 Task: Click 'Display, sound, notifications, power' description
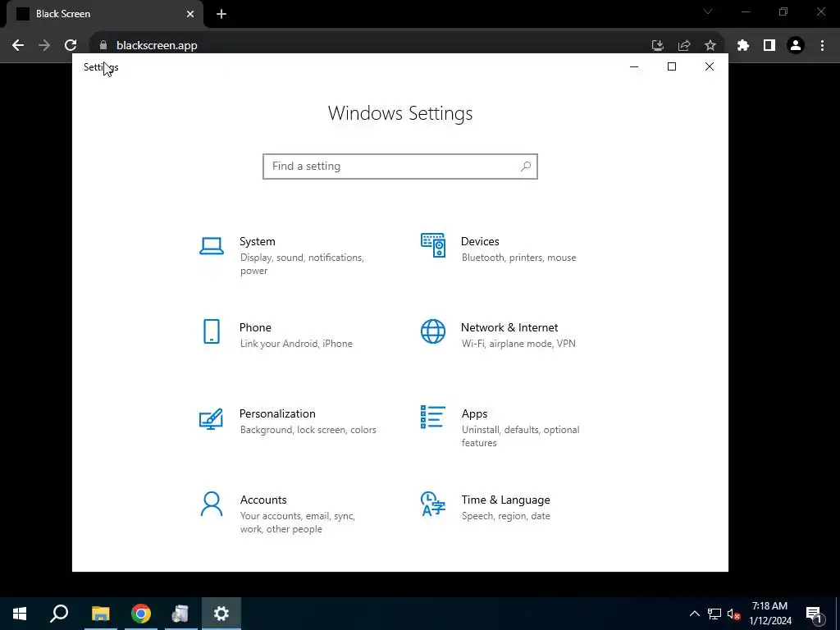(x=302, y=264)
